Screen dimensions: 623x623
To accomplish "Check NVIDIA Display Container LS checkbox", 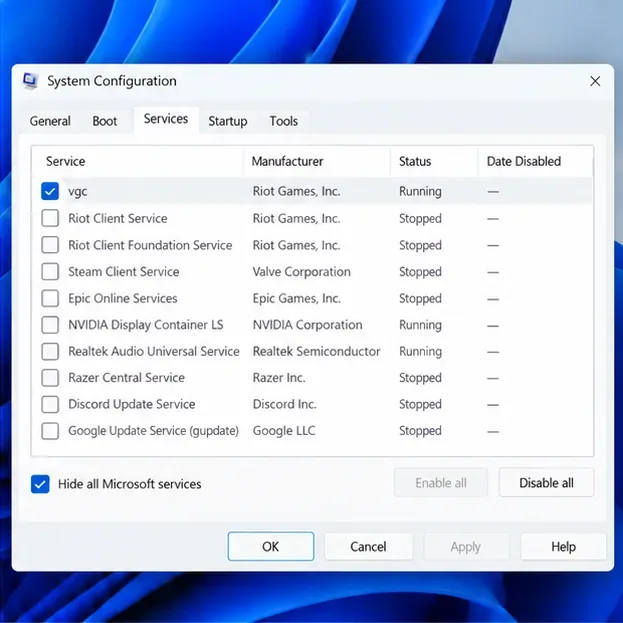I will click(50, 325).
